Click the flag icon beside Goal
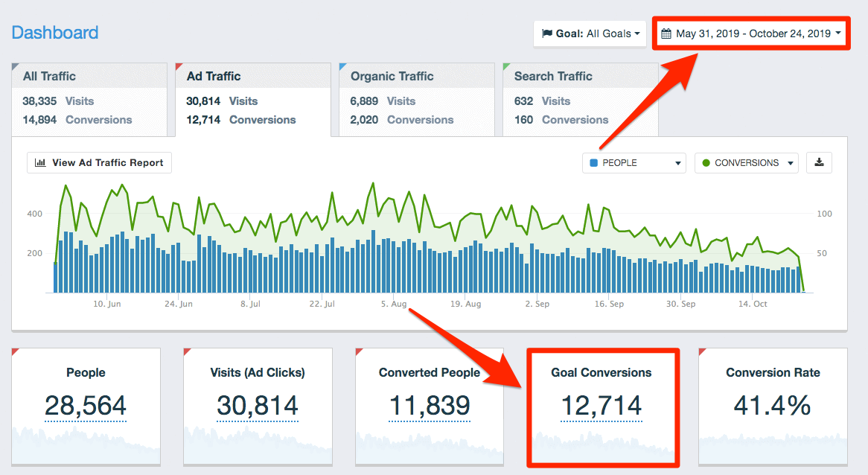 point(547,34)
